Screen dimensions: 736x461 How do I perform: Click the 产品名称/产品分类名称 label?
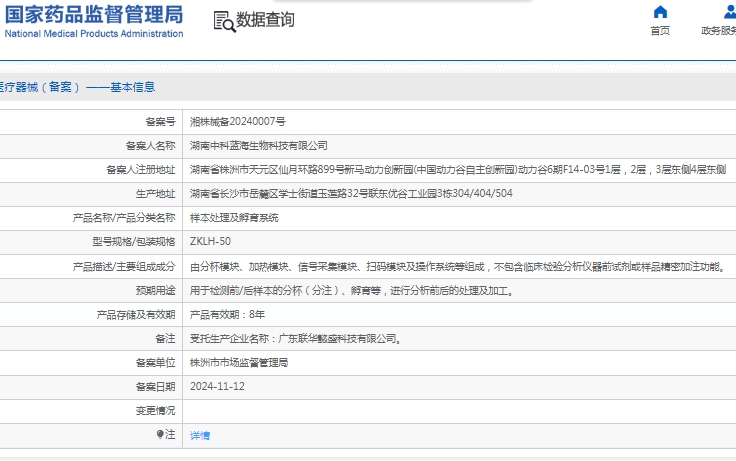pos(124,218)
